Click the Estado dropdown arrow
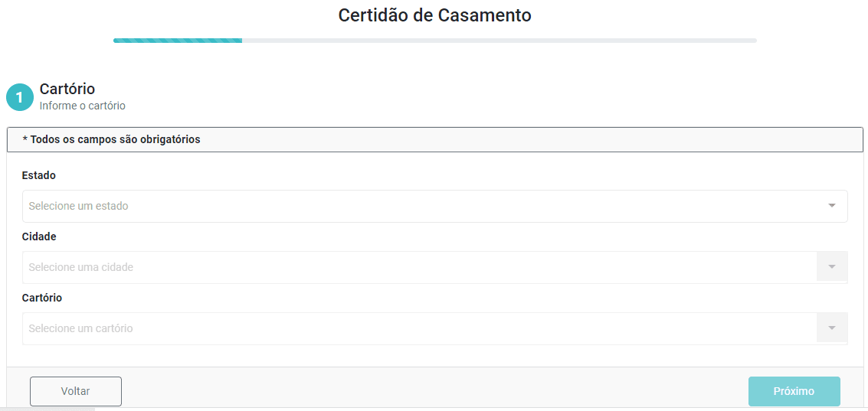Image resolution: width=868 pixels, height=411 pixels. tap(831, 206)
